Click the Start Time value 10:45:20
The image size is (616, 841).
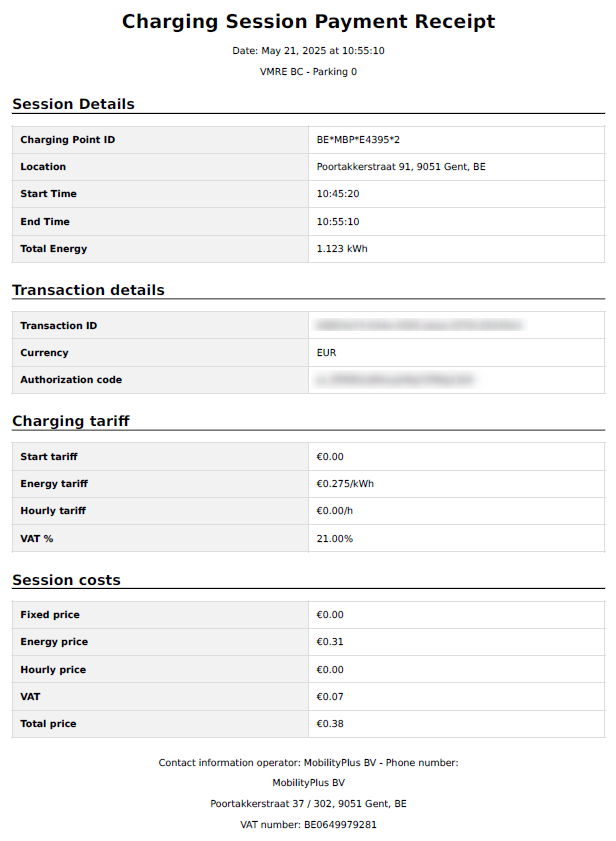(x=338, y=194)
